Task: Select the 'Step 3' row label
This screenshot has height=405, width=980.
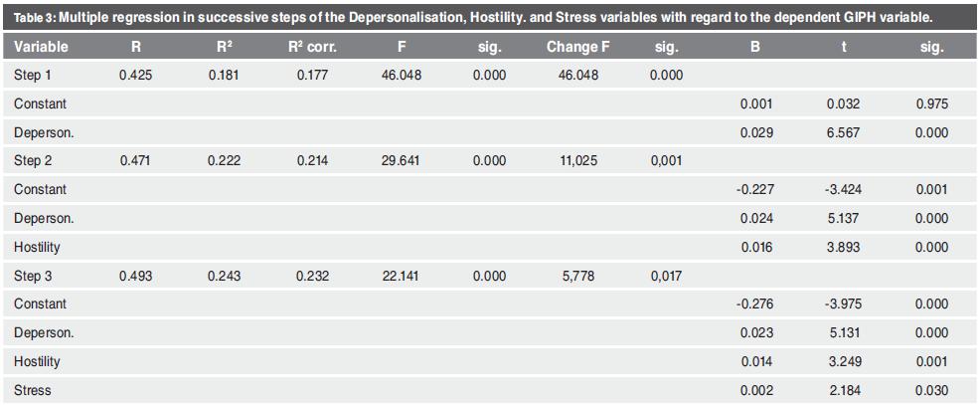Action: tap(33, 276)
